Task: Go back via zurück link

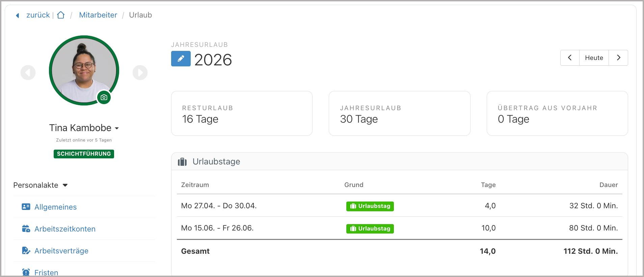Action: 38,15
